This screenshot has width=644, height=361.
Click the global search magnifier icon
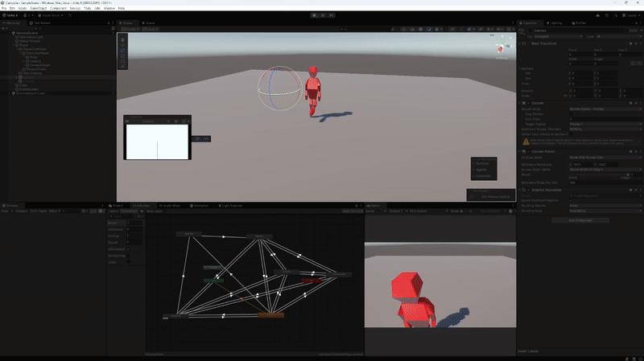(616, 15)
